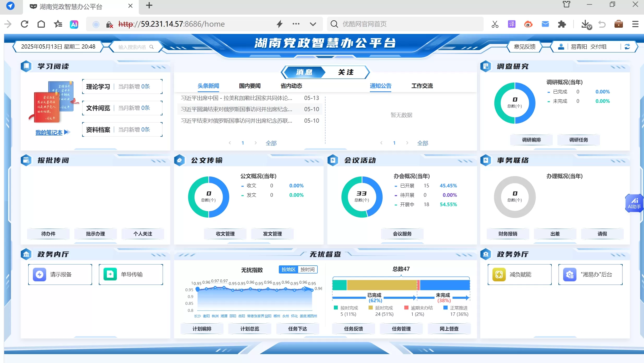Image resolution: width=644 pixels, height=363 pixels.
Task: Open the 单导传输 green icon
Action: tap(110, 274)
